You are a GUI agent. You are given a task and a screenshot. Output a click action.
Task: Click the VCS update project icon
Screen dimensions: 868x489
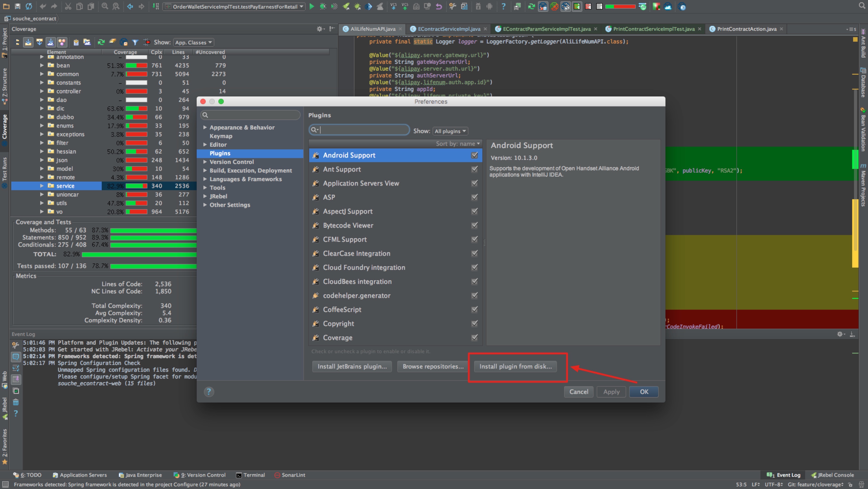click(x=393, y=6)
